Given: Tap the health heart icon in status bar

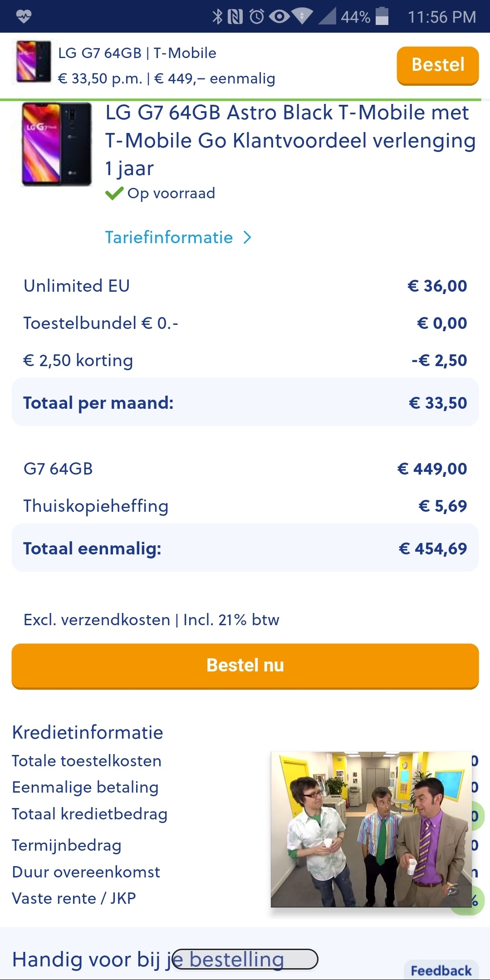Looking at the screenshot, I should coord(24,17).
